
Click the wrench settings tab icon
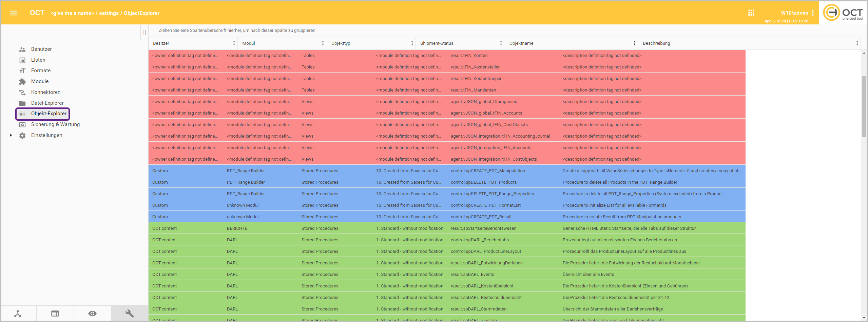coord(129,314)
